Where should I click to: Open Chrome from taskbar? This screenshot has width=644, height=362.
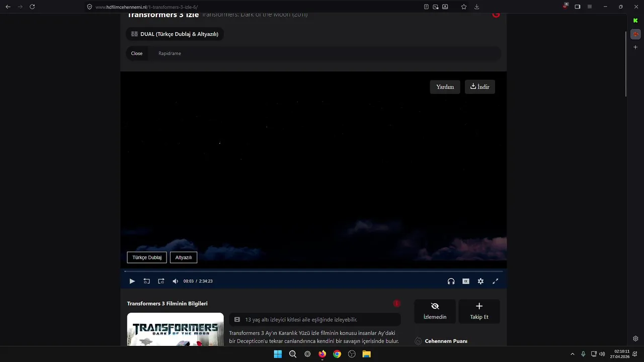tap(337, 354)
